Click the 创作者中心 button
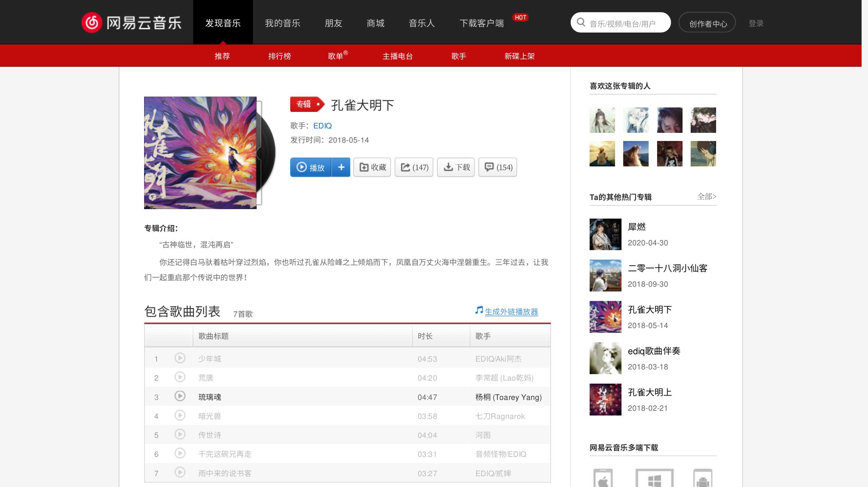Image resolution: width=868 pixels, height=487 pixels. coord(707,23)
